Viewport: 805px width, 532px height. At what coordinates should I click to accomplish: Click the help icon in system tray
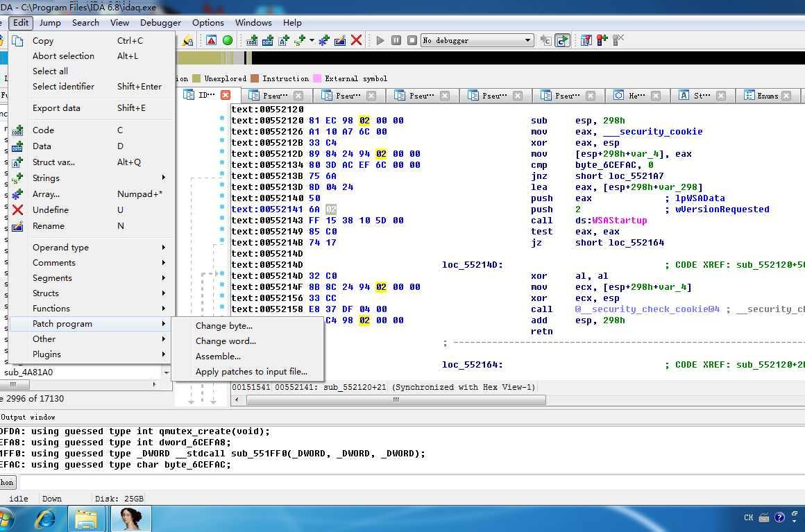pos(779,517)
